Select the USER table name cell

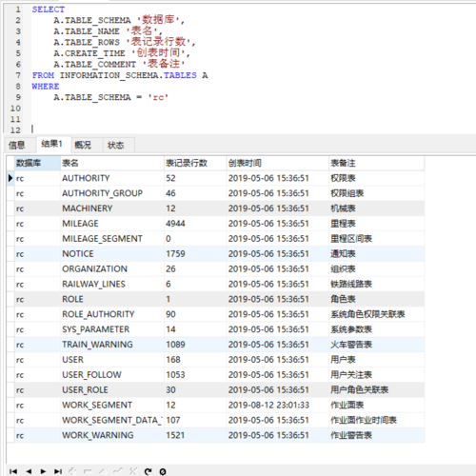click(x=112, y=360)
